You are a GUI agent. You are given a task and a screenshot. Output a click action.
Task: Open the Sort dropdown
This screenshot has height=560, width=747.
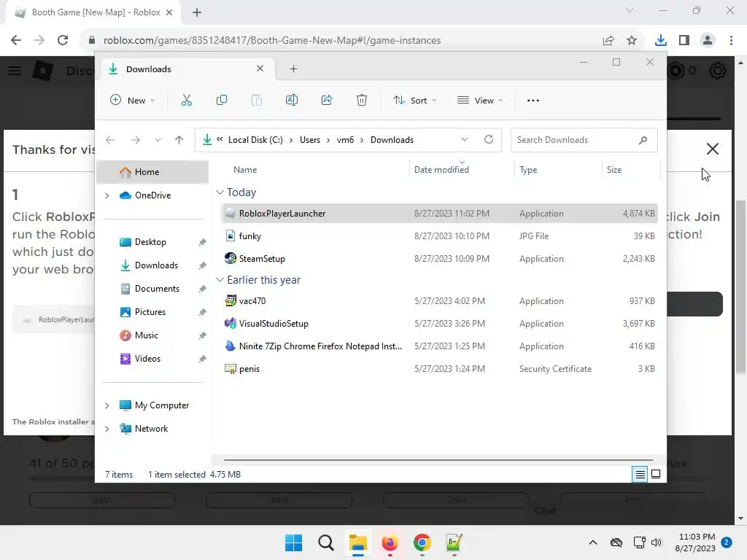(x=414, y=100)
